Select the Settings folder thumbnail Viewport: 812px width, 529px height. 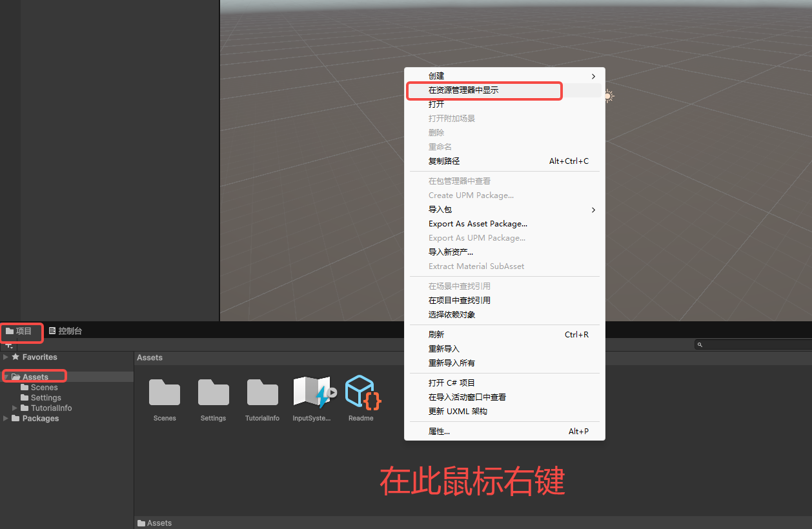tap(214, 392)
